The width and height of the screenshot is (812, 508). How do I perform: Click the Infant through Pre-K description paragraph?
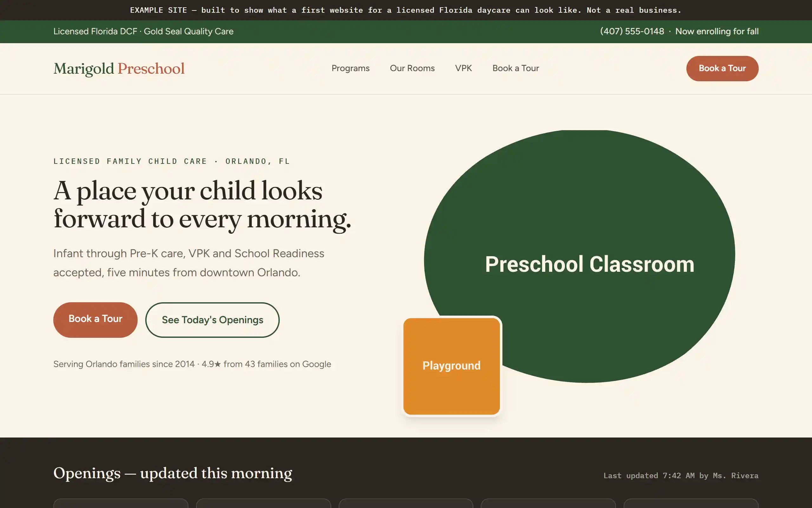(189, 263)
